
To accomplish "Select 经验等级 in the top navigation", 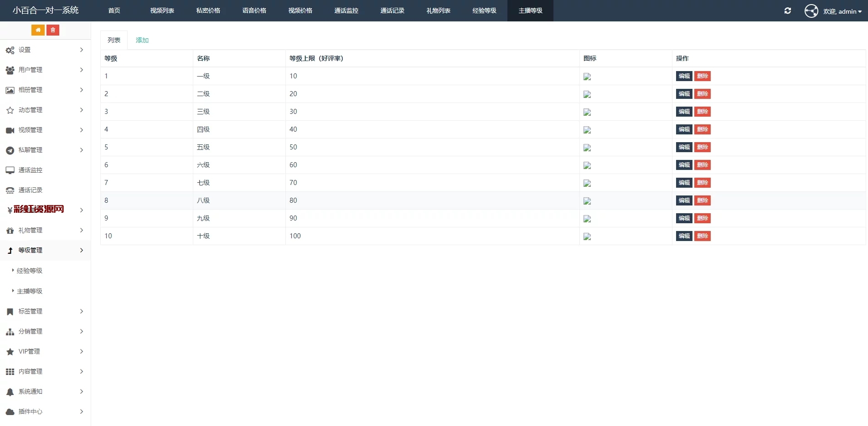I will (x=484, y=10).
